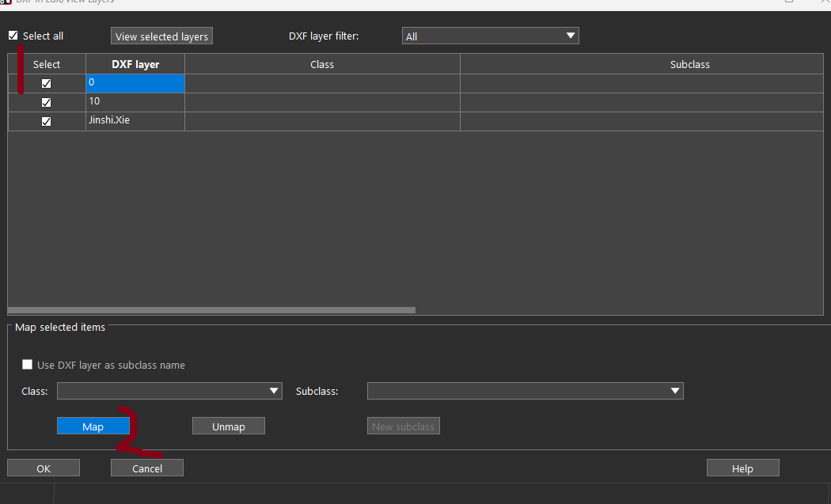This screenshot has width=831, height=504.
Task: Click the Class cell for layer 0
Action: (322, 83)
